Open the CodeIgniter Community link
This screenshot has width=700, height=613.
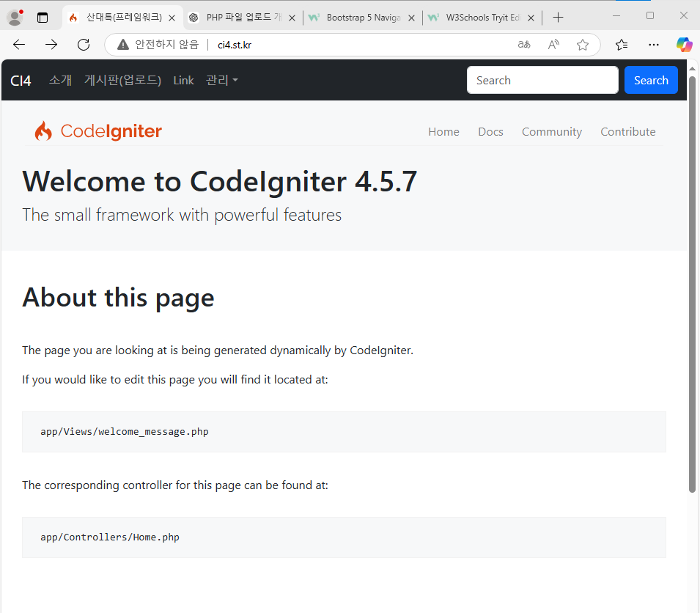(552, 132)
